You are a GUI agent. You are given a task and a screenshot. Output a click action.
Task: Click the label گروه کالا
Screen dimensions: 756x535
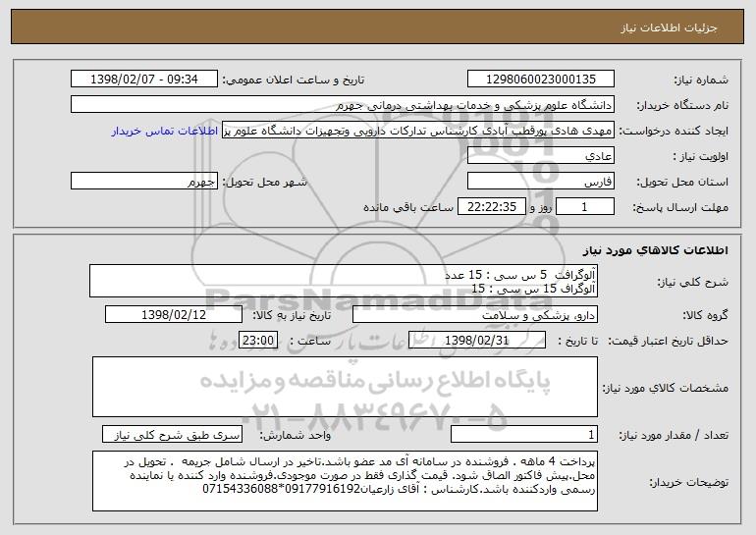705,316
